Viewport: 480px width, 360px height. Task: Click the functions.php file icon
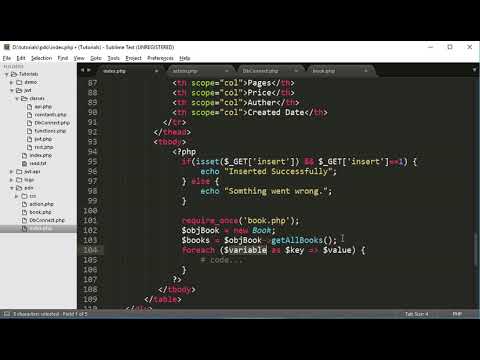click(30, 131)
